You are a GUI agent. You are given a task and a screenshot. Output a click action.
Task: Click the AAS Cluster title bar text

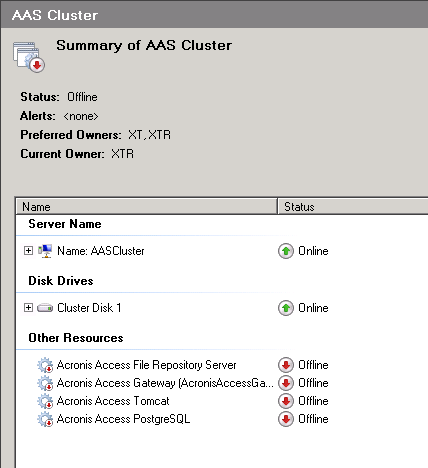(55, 15)
